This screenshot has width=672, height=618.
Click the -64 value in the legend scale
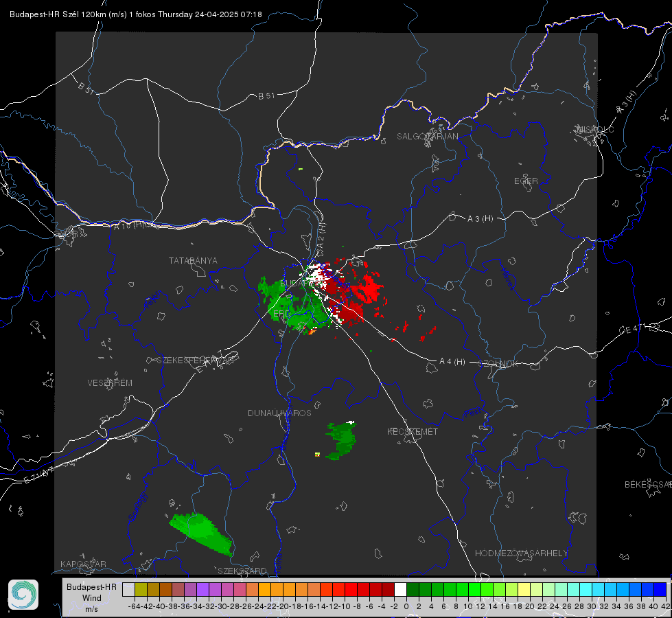pos(134,606)
